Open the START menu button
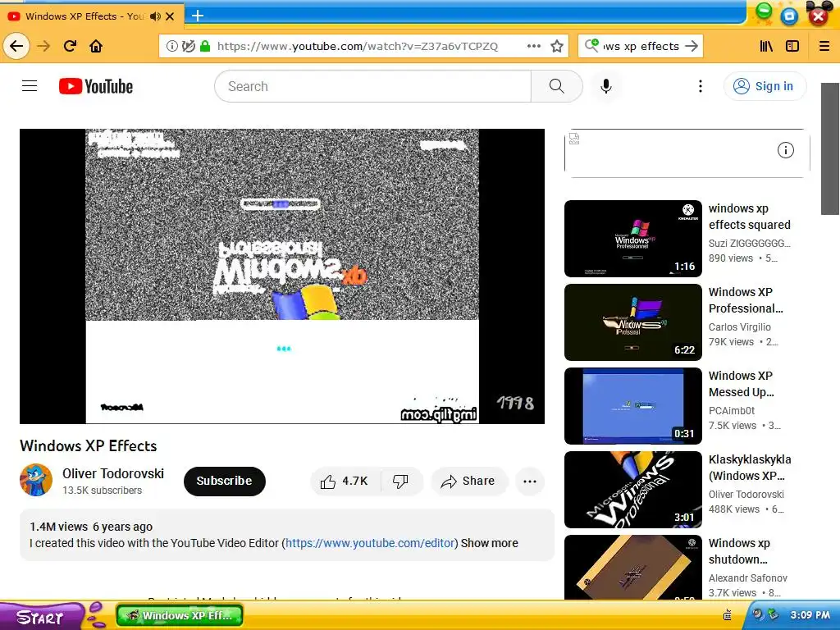Image resolution: width=840 pixels, height=630 pixels. pyautogui.click(x=41, y=617)
